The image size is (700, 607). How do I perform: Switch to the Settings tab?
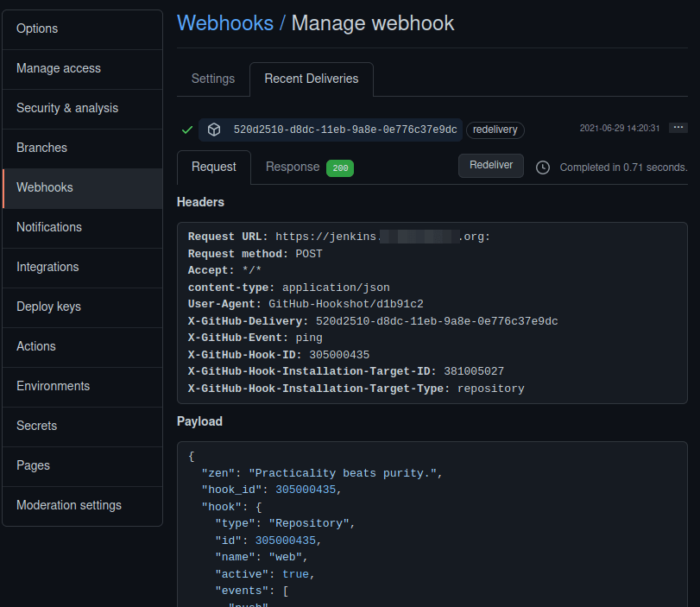(212, 79)
